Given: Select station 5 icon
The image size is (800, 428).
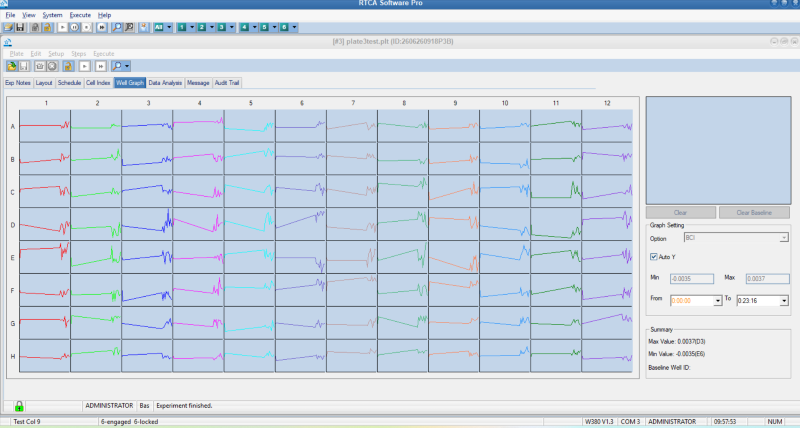Looking at the screenshot, I should tap(264, 28).
